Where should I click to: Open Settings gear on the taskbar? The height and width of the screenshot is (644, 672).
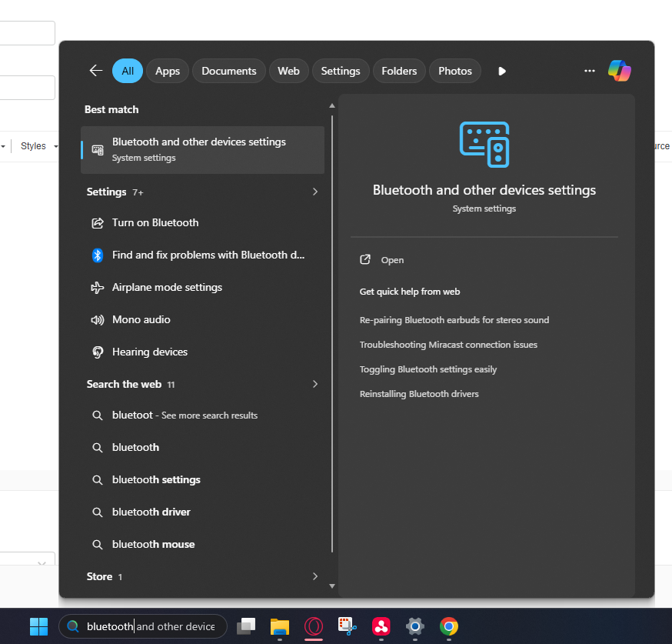(415, 626)
